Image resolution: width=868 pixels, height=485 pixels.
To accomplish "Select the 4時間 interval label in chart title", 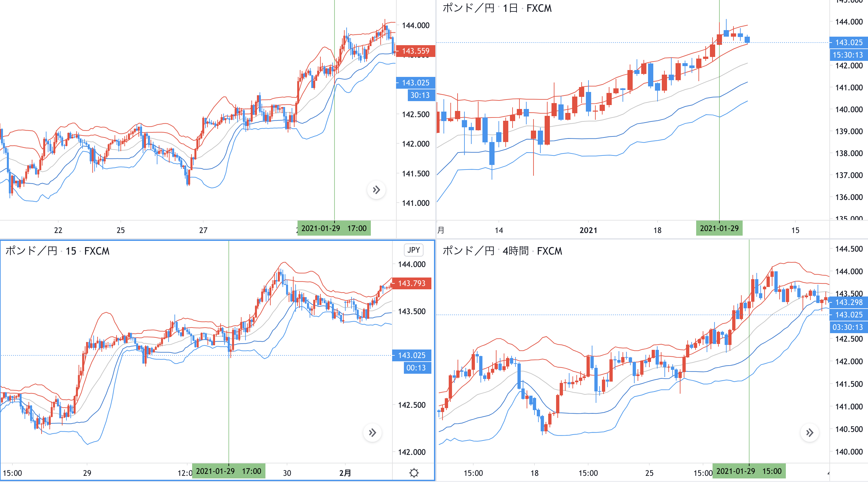I will [515, 251].
